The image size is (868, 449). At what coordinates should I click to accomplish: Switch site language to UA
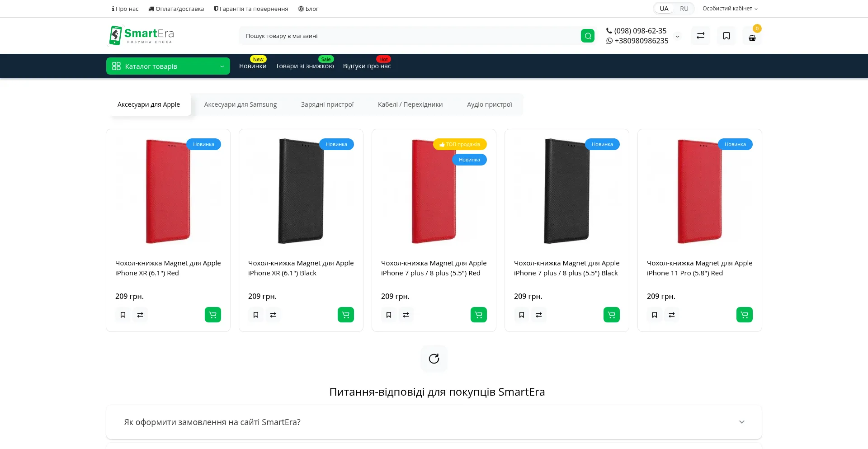[664, 9]
